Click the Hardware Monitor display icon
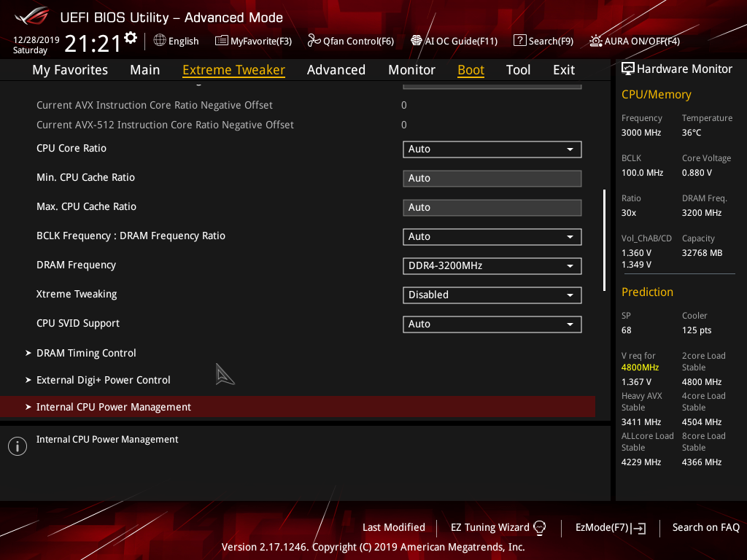 pos(628,69)
